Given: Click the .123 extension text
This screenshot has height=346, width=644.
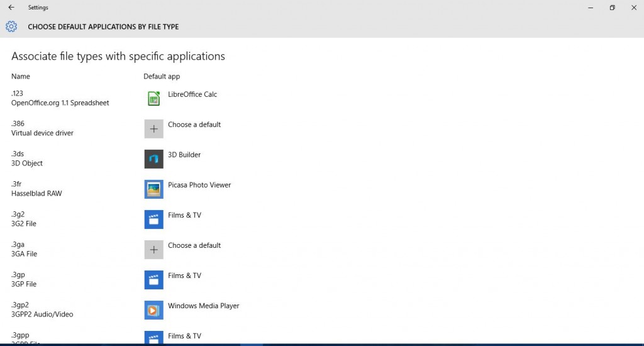Looking at the screenshot, I should coord(17,93).
